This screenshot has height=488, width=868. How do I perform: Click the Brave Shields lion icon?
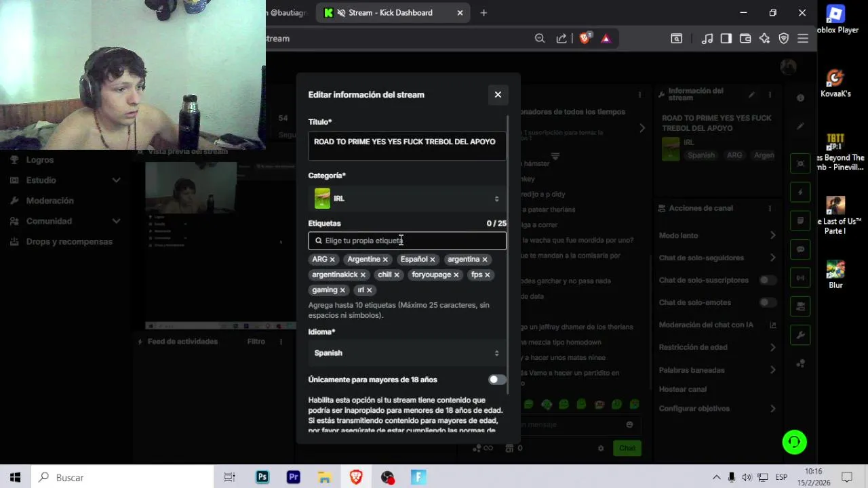pyautogui.click(x=585, y=39)
